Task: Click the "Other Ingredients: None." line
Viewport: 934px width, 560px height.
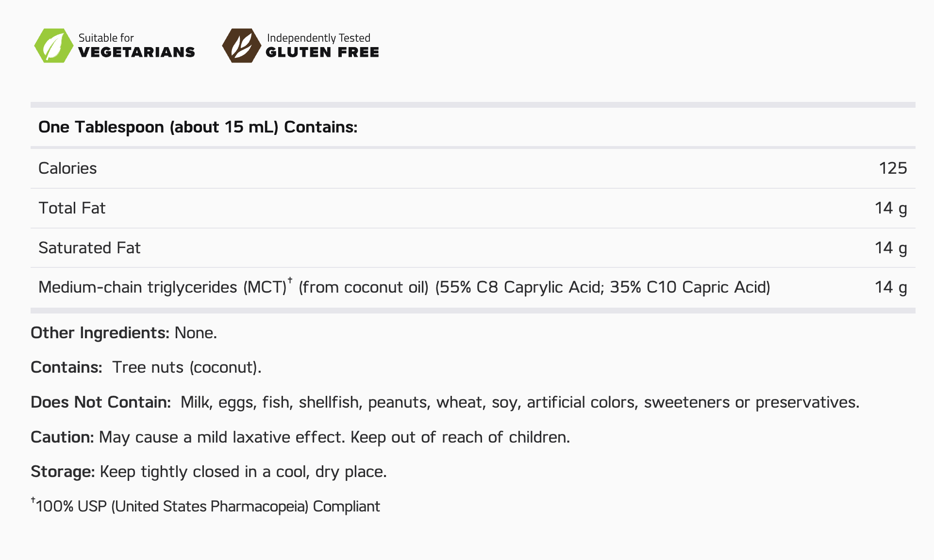Action: click(124, 333)
